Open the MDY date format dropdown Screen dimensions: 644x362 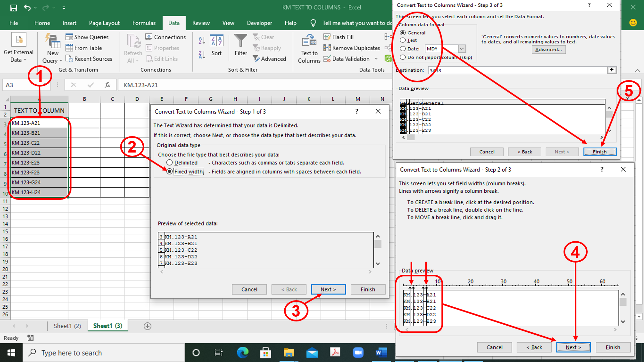click(462, 49)
